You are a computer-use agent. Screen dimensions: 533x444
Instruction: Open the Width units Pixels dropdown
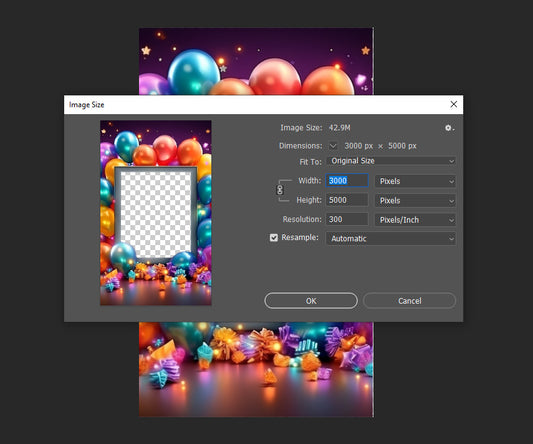tap(415, 181)
